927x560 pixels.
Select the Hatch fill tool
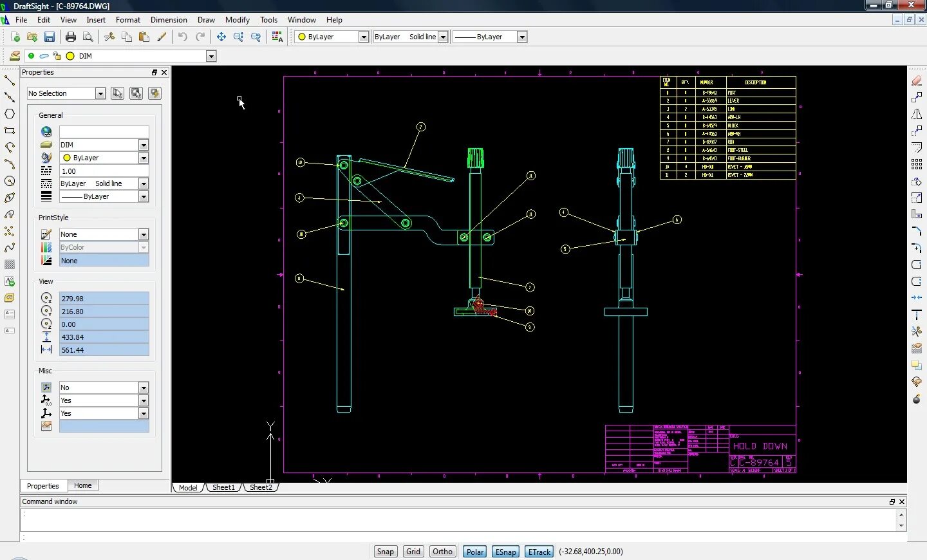click(x=9, y=265)
